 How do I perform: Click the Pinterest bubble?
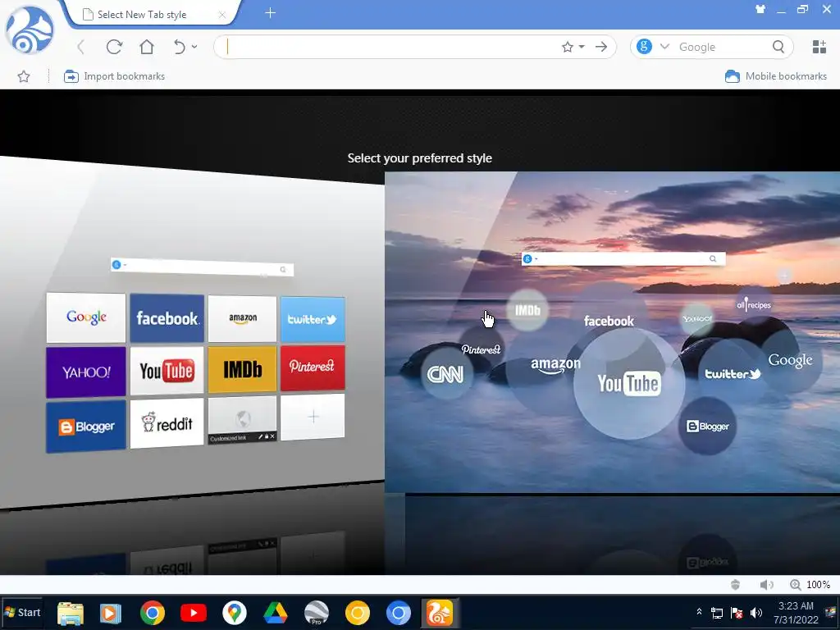(x=481, y=349)
